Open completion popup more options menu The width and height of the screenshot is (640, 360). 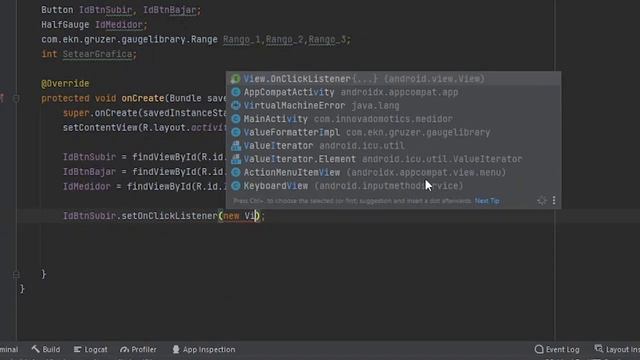(554, 200)
